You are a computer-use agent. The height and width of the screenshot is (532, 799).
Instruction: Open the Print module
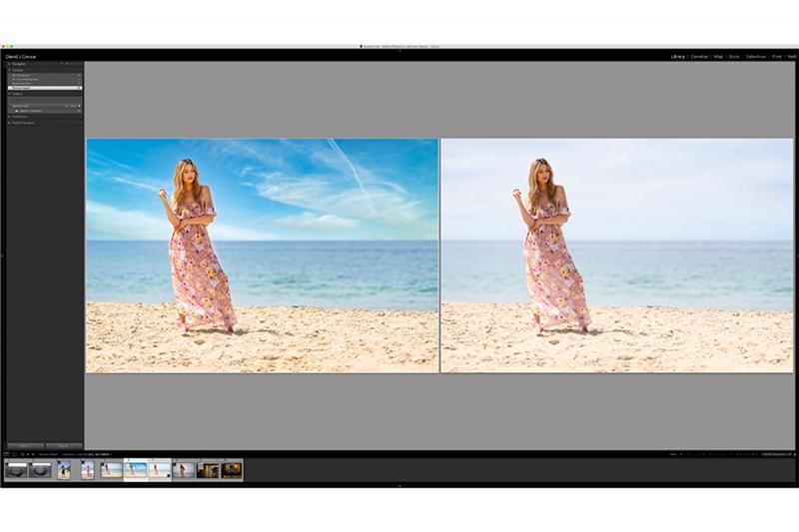click(777, 57)
